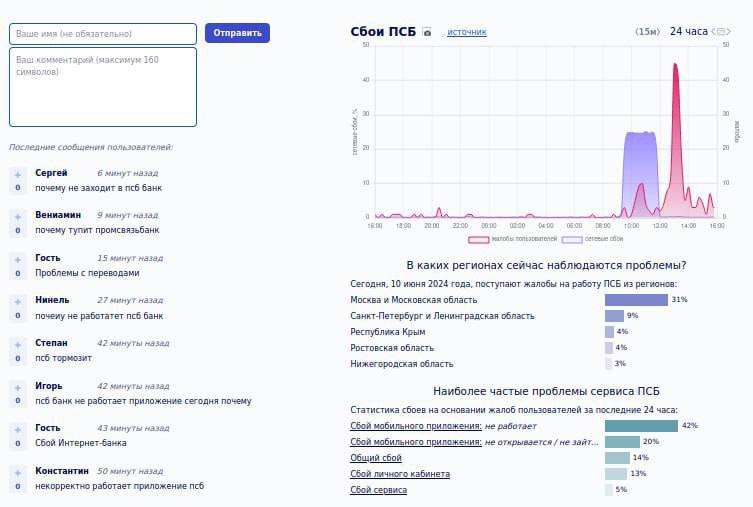Click plus icon next to Нинель's message
The width and height of the screenshot is (753, 507).
(18, 302)
